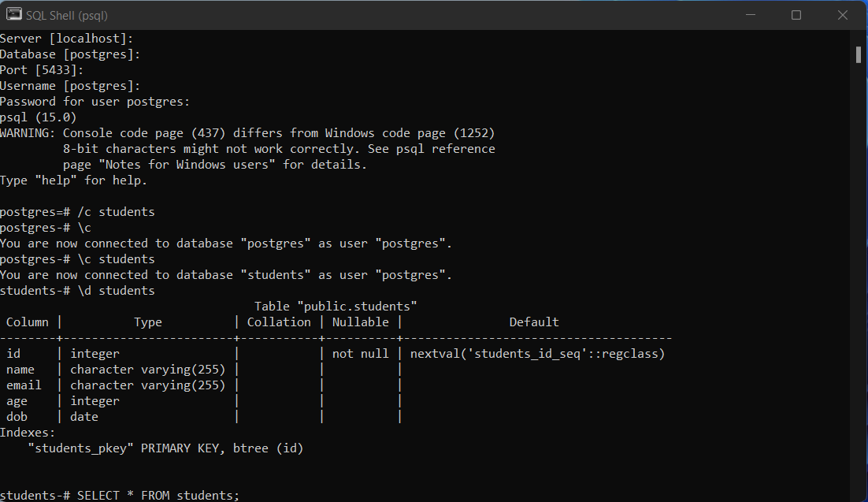Image resolution: width=868 pixels, height=502 pixels.
Task: Click the SELECT * FROM students; command line
Action: pos(158,495)
